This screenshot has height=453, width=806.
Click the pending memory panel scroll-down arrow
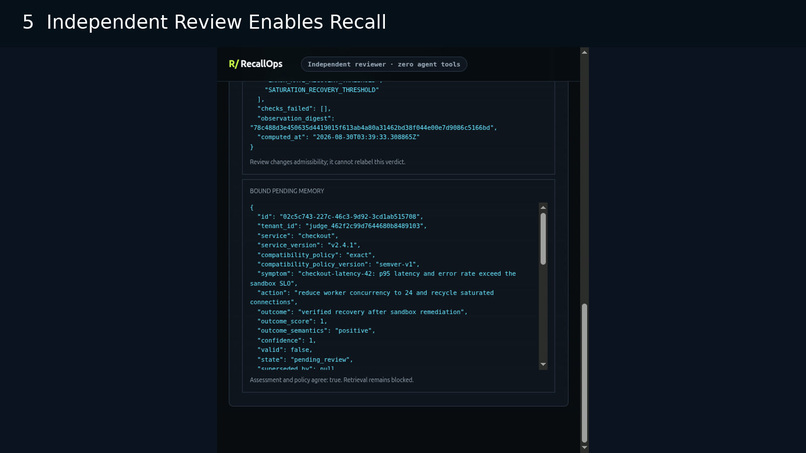(x=543, y=365)
